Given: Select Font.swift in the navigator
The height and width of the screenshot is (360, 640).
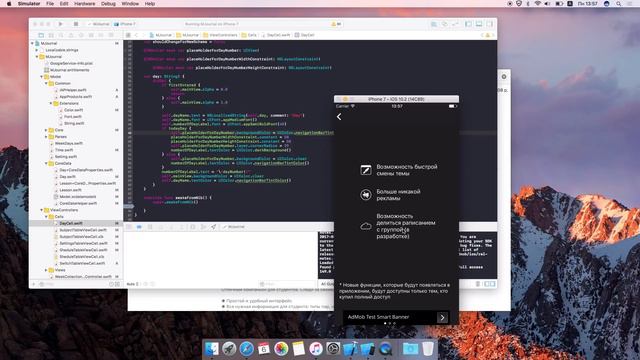Looking at the screenshot, I should click(x=73, y=117).
